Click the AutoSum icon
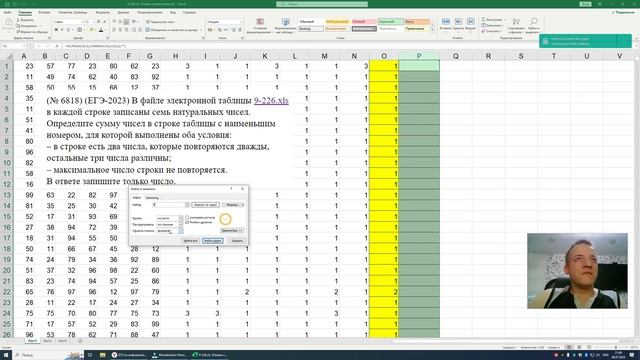640x360 pixels. [483, 20]
